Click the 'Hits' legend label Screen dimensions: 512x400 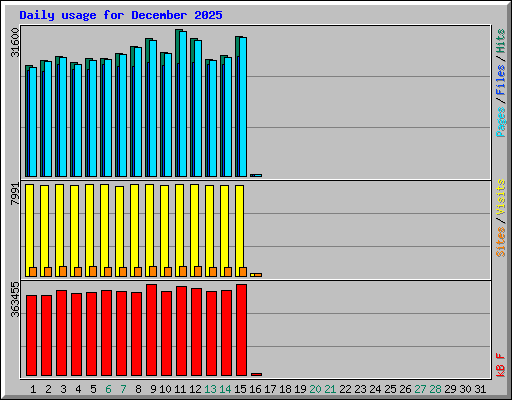coord(501,41)
